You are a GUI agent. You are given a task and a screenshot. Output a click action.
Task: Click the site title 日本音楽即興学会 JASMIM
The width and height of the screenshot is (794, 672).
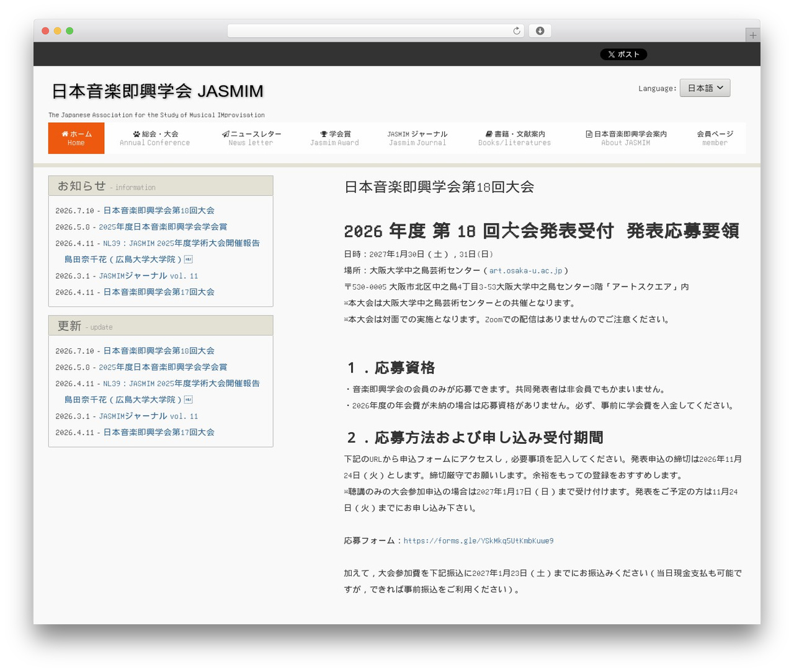point(158,91)
